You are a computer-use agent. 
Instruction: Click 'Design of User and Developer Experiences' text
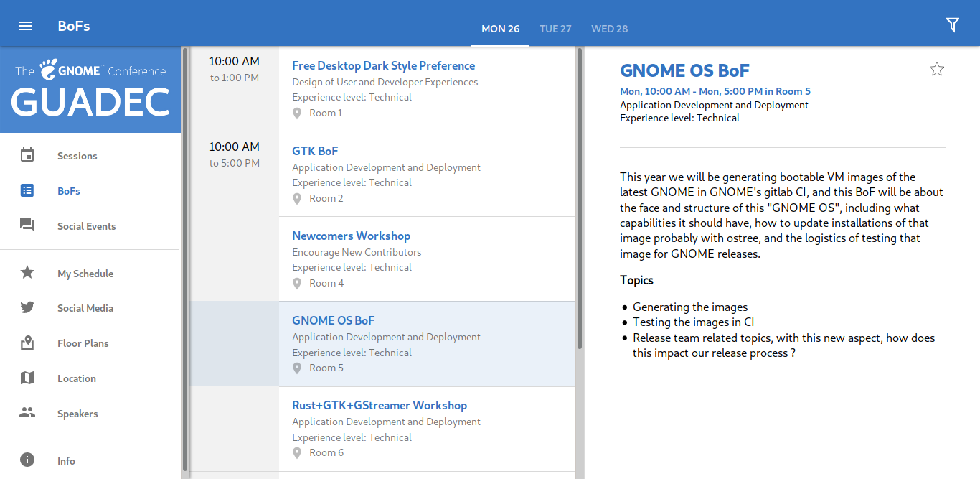pyautogui.click(x=385, y=82)
